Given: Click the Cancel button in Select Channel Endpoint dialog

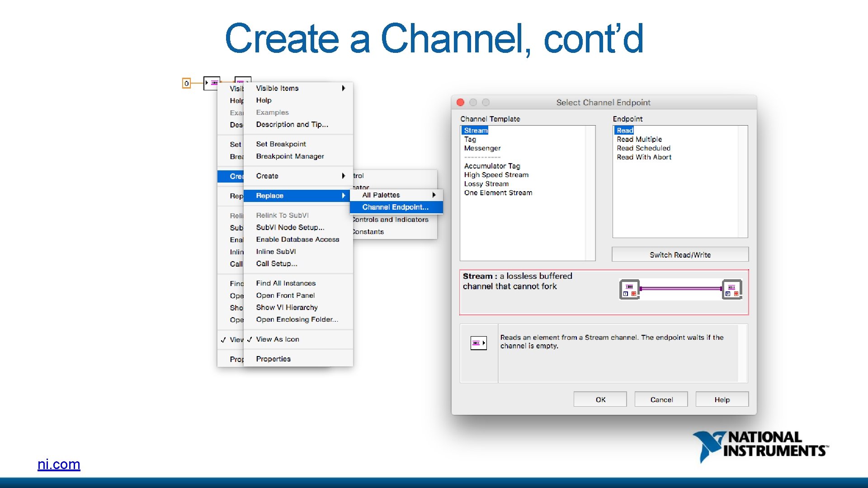Looking at the screenshot, I should 660,399.
